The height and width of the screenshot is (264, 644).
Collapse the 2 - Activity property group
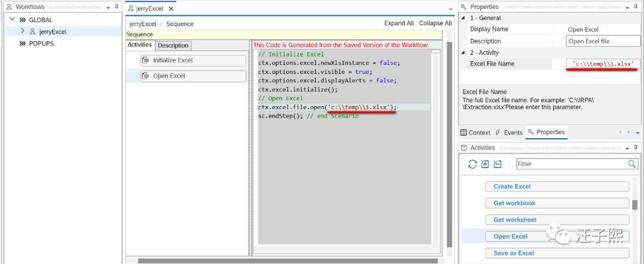[x=464, y=52]
